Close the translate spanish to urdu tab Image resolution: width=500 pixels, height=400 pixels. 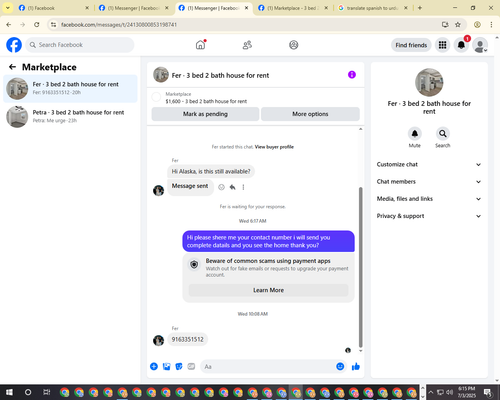406,8
